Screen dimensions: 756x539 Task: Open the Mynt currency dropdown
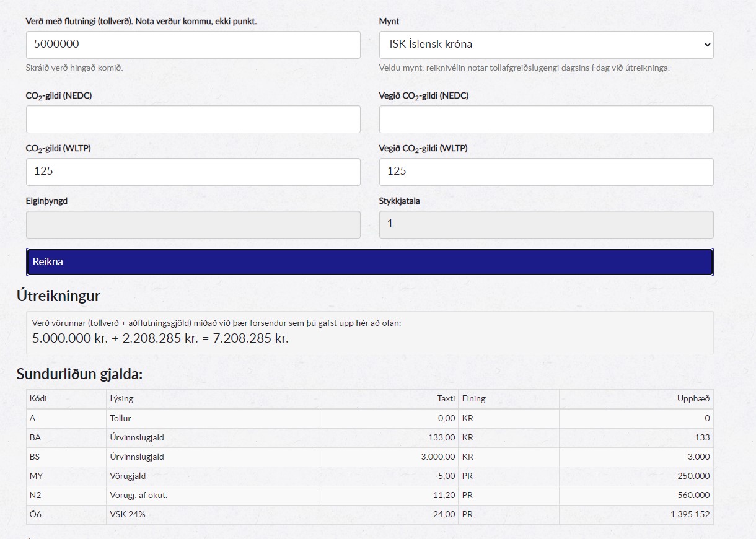(546, 45)
